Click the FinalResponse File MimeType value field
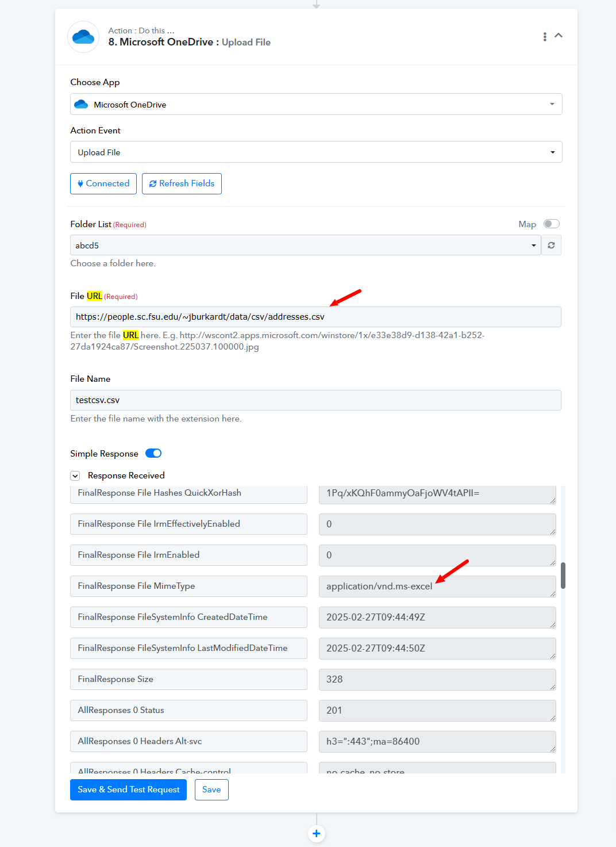 pyautogui.click(x=437, y=587)
